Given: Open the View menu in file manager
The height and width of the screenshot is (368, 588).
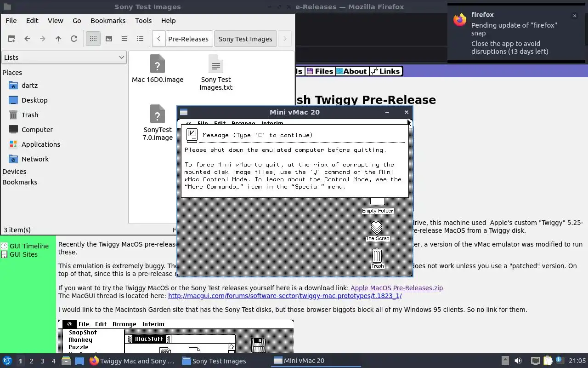Looking at the screenshot, I should point(55,21).
